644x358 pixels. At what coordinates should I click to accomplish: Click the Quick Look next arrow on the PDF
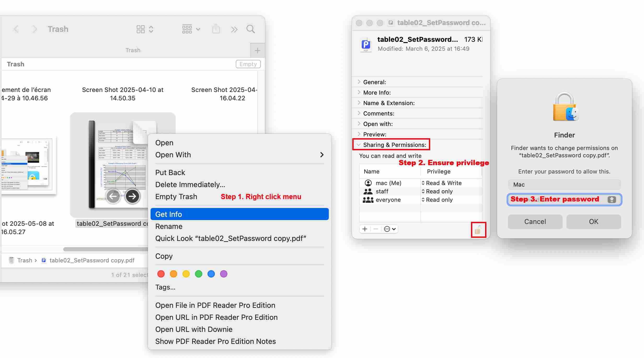(x=133, y=196)
